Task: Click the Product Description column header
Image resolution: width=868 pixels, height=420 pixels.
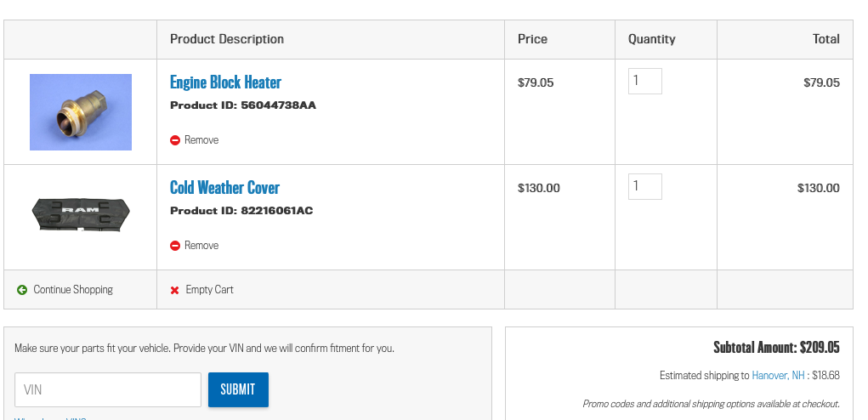Action: tap(227, 39)
